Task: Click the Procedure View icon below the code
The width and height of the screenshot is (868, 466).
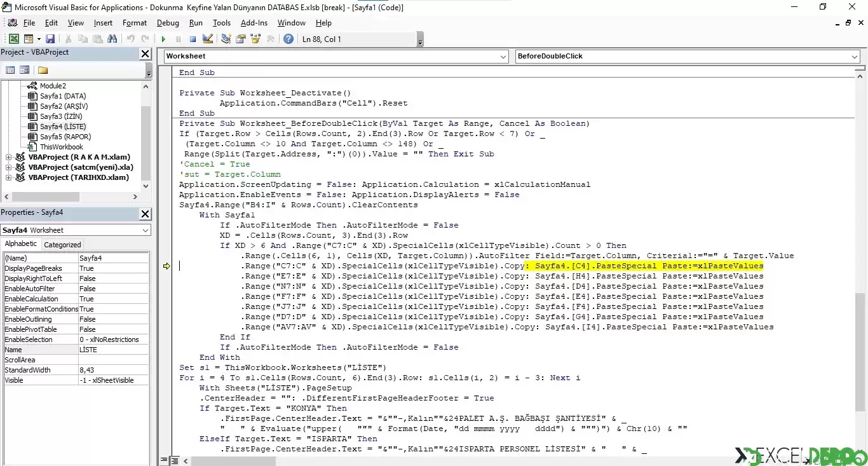Action: [164, 460]
